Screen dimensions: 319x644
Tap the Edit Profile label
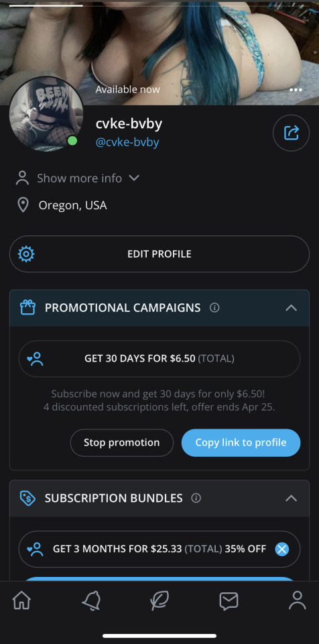click(159, 254)
